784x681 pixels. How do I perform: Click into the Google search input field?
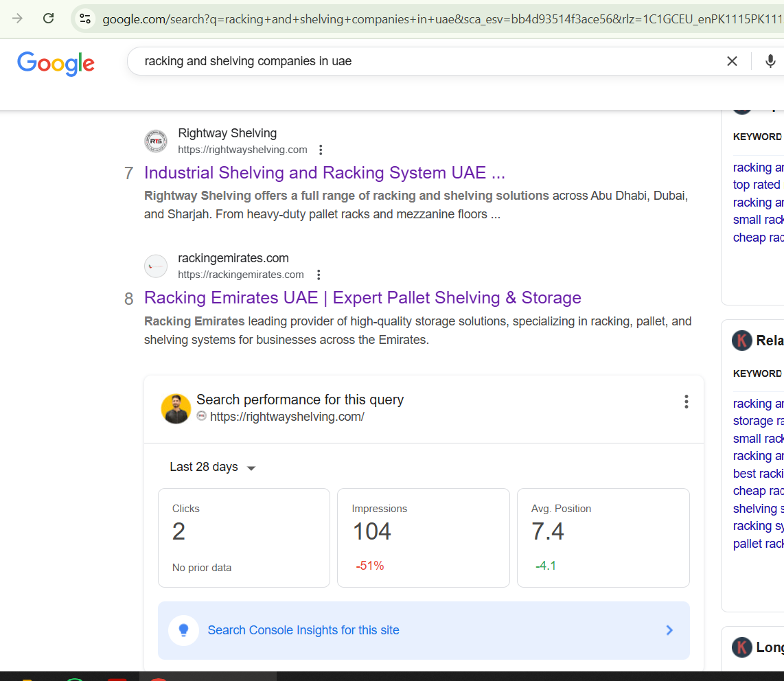coord(412,61)
